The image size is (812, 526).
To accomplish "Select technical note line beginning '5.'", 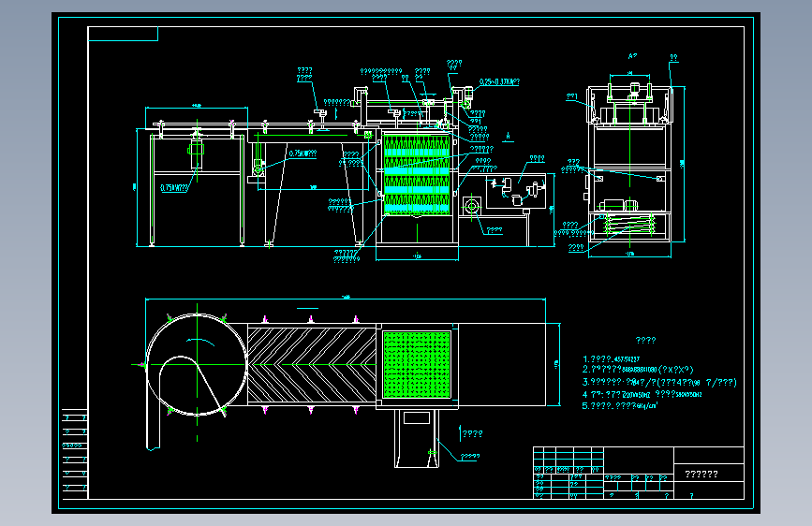I will click(620, 406).
